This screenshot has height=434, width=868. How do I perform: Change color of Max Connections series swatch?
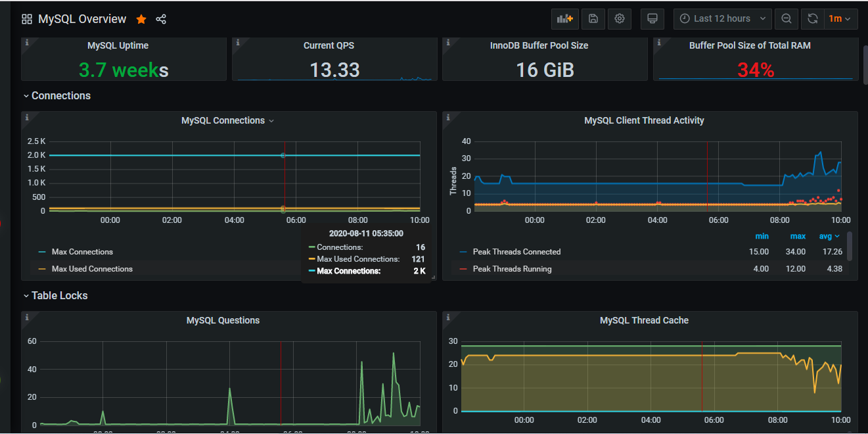click(x=42, y=252)
